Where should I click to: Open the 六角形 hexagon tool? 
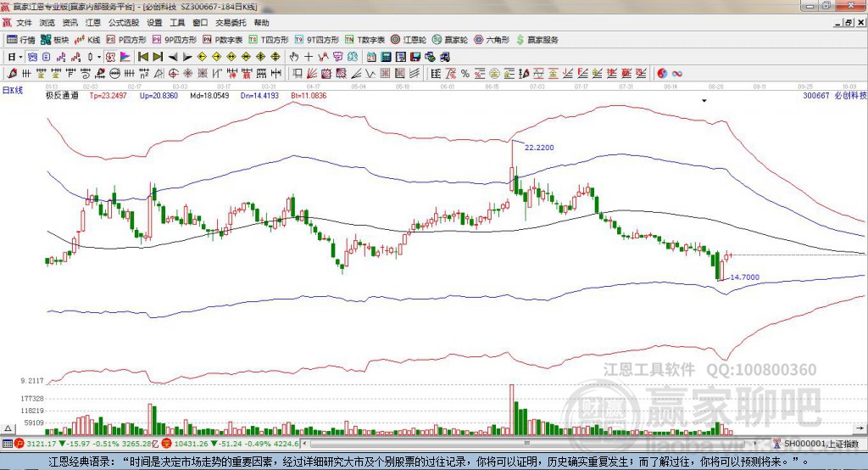pyautogui.click(x=492, y=40)
